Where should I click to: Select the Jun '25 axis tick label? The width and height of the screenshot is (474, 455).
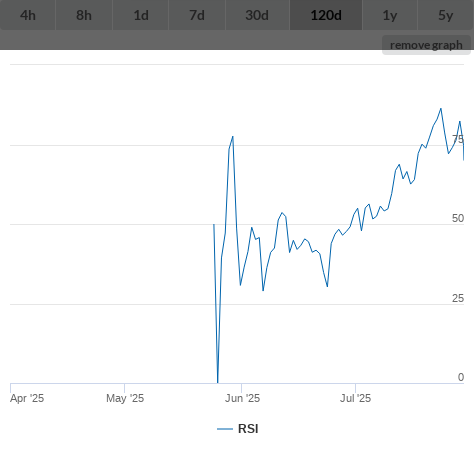242,398
